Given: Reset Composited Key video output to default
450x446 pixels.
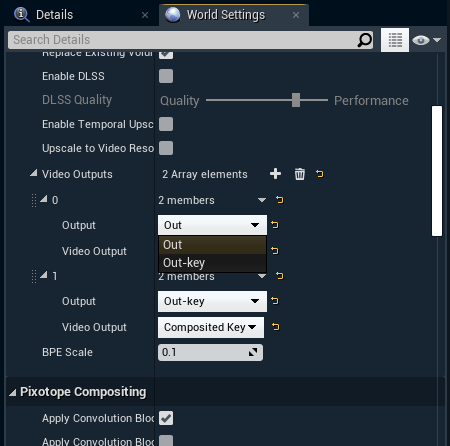Looking at the screenshot, I should pyautogui.click(x=275, y=327).
